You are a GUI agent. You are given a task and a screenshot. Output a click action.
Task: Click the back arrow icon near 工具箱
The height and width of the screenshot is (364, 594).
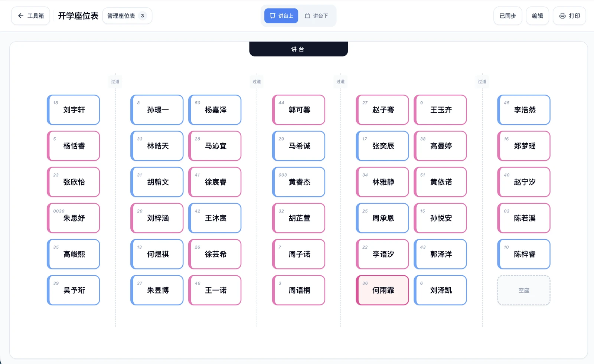point(21,16)
